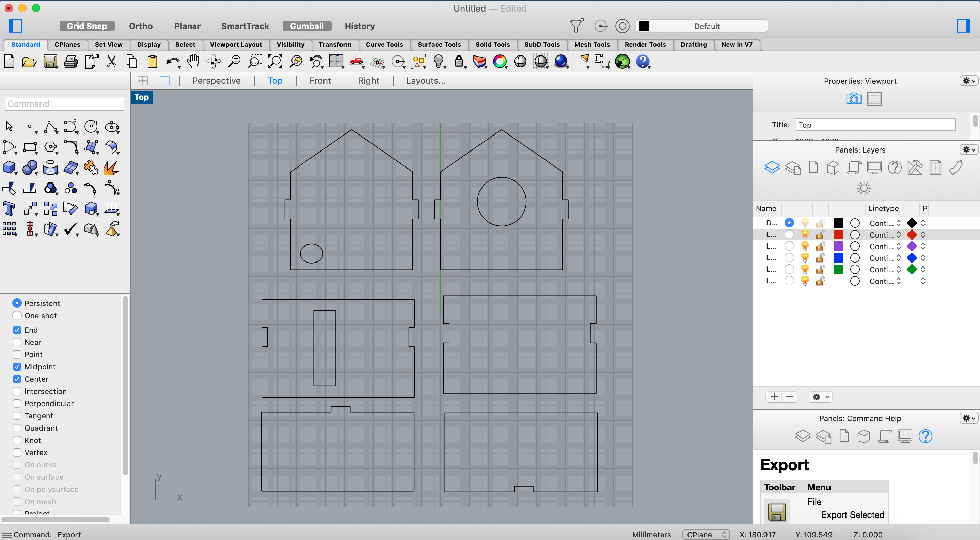980x540 pixels.
Task: Click the red car Set View icon
Action: (357, 62)
